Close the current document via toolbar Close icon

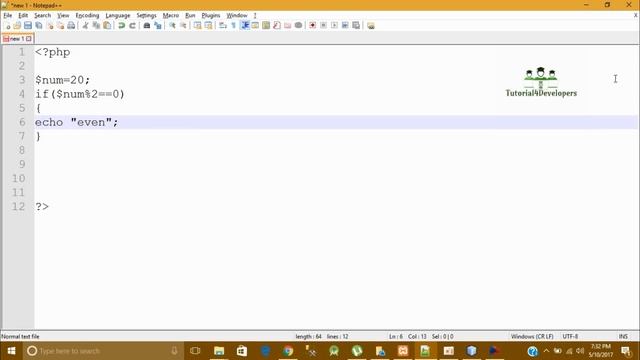coord(50,26)
